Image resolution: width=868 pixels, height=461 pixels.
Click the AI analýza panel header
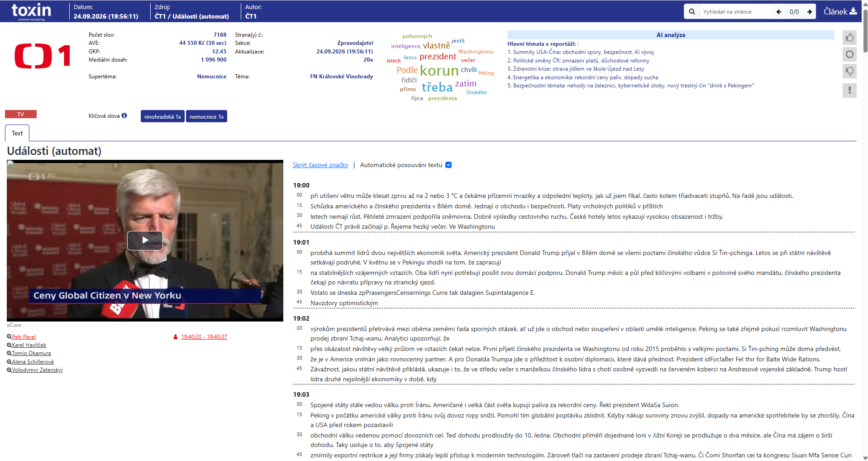click(x=671, y=35)
